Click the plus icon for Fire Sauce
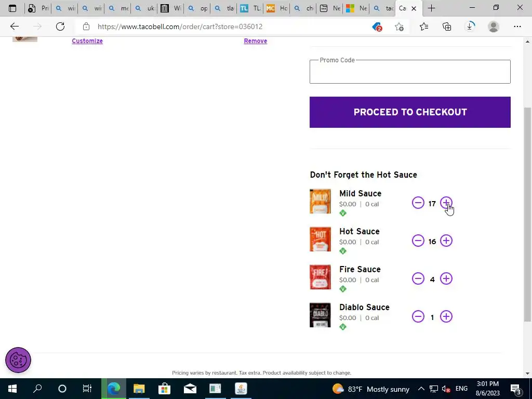 coord(446,279)
